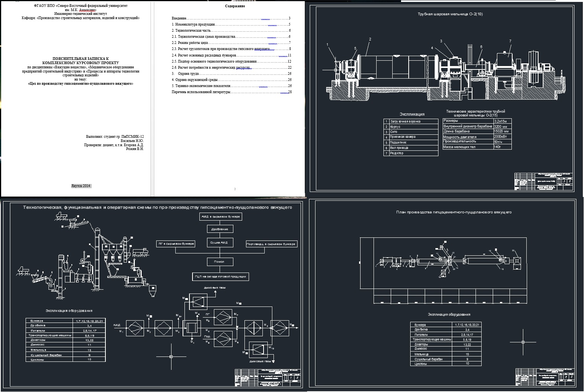The image size is (584, 392).
Task: Click the 'Инженерно-технический институт' line on title page
Action: coord(81,14)
